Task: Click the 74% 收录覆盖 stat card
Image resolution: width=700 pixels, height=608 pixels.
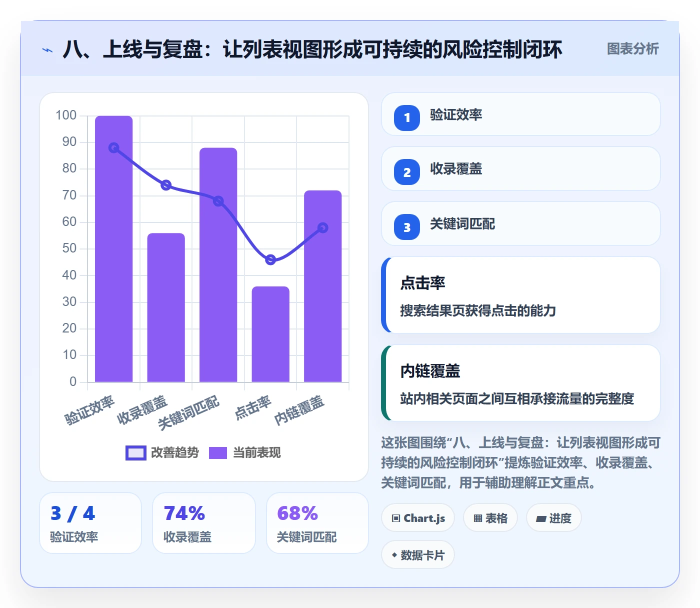Action: click(x=204, y=523)
